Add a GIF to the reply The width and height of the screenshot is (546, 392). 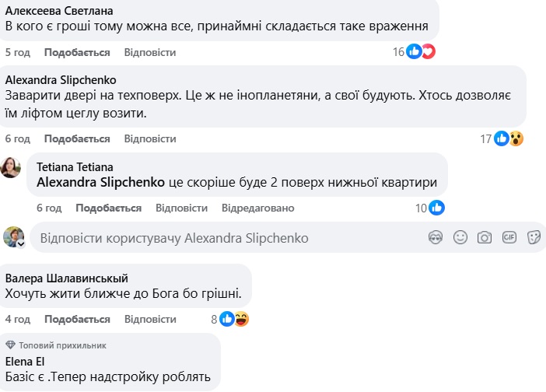pyautogui.click(x=509, y=237)
